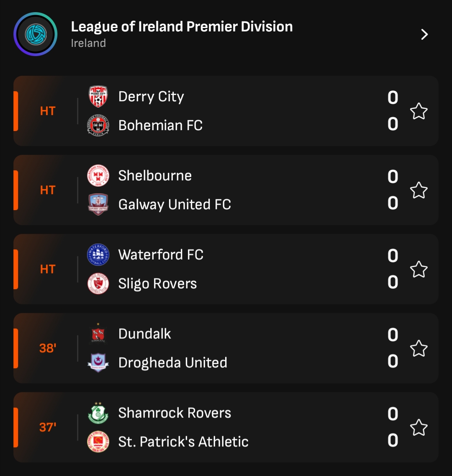
Task: Tap the Shamrock Rovers crest
Action: pos(98,413)
